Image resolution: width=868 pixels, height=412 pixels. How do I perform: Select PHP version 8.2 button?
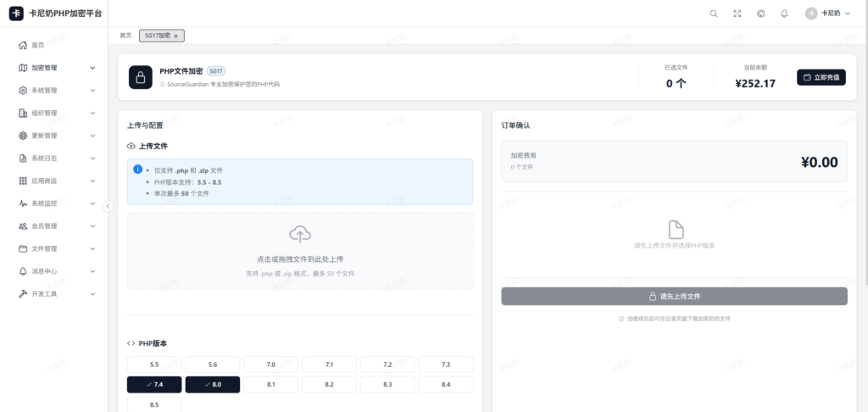point(330,385)
